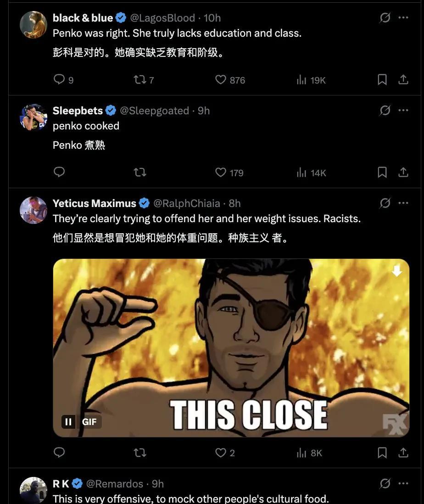The height and width of the screenshot is (504, 424).
Task: View analytics showing 19K views
Action: 311,80
